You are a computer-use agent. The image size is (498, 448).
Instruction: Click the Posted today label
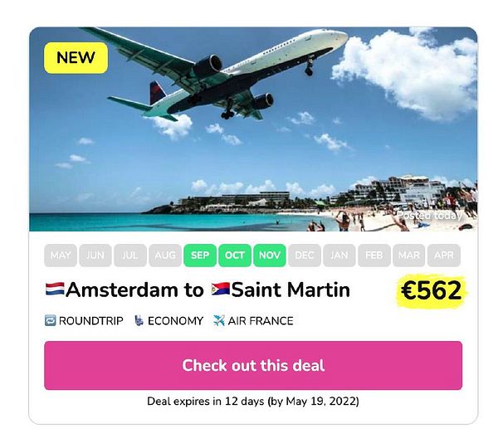429,215
